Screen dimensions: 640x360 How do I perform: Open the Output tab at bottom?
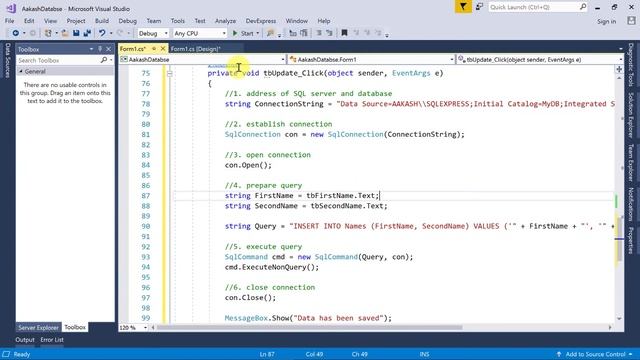point(25,340)
